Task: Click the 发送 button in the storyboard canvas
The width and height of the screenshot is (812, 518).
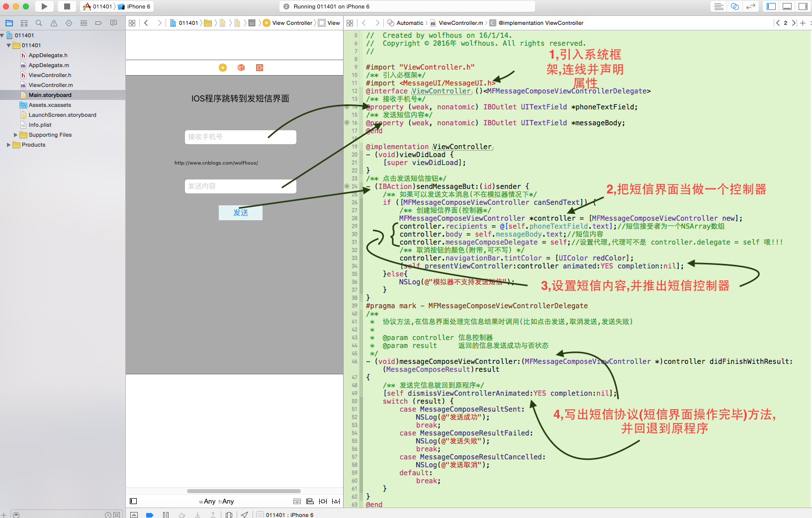Action: coord(240,213)
